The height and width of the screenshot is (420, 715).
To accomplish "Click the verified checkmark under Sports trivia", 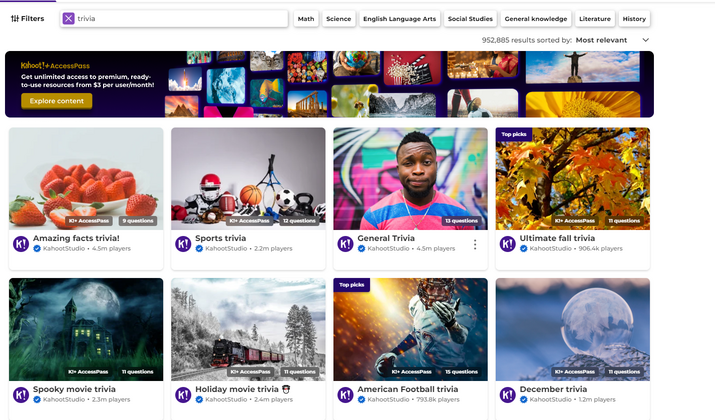I will point(199,249).
